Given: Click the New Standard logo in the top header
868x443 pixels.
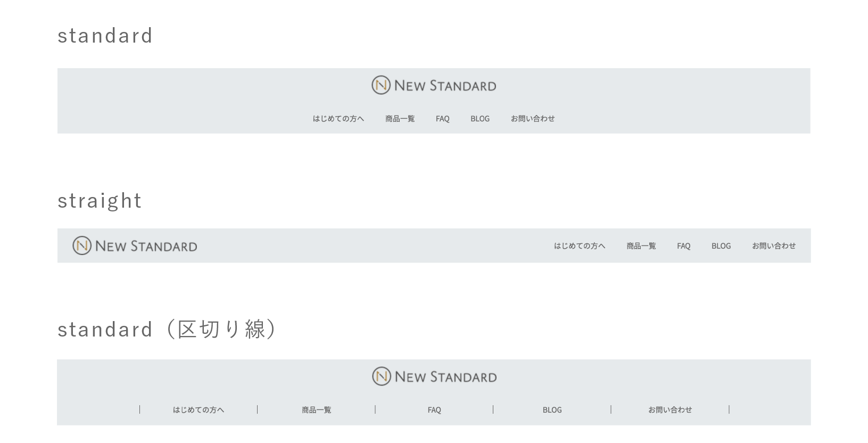Looking at the screenshot, I should point(434,85).
